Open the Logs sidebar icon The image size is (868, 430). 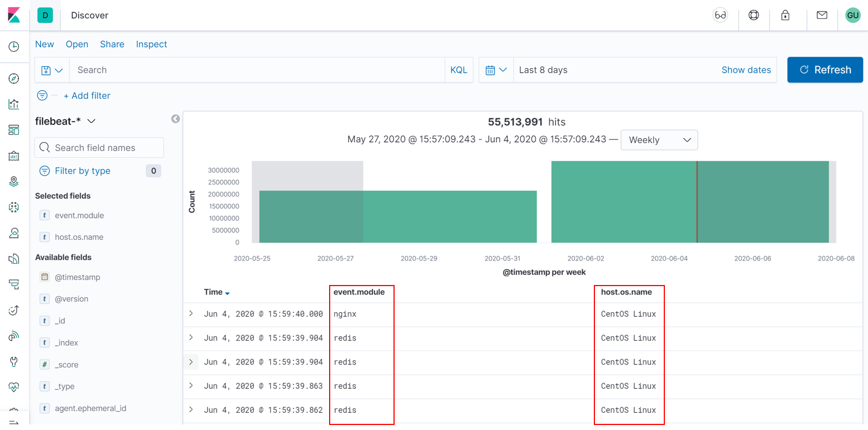click(x=14, y=259)
